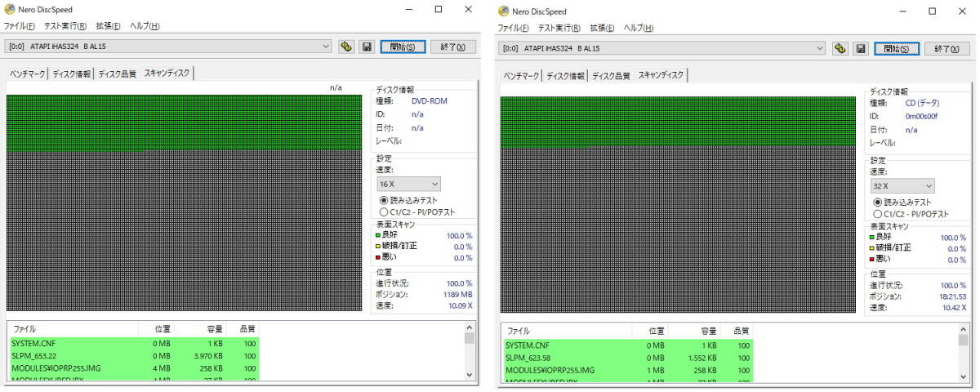The height and width of the screenshot is (392, 980).
Task: Click 位置 column header in the left file list
Action: click(x=154, y=328)
